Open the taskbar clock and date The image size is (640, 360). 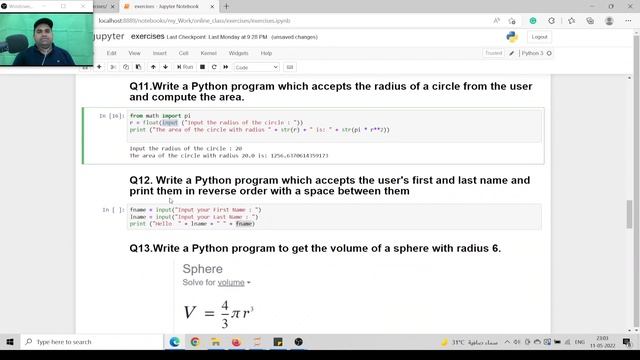tap(603, 342)
